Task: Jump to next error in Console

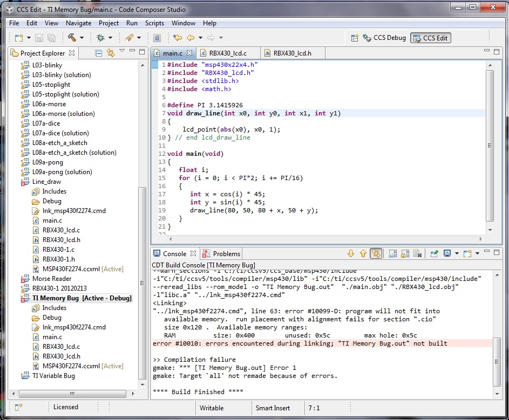Action: click(351, 253)
